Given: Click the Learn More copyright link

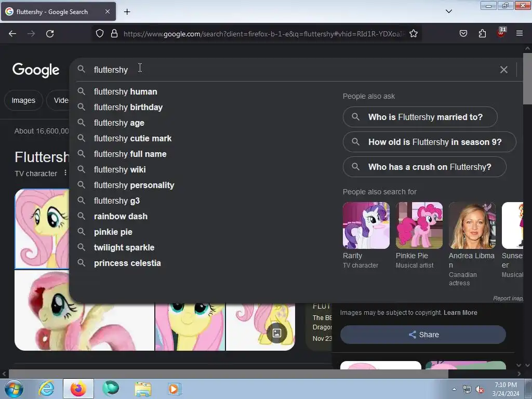Looking at the screenshot, I should [460, 312].
